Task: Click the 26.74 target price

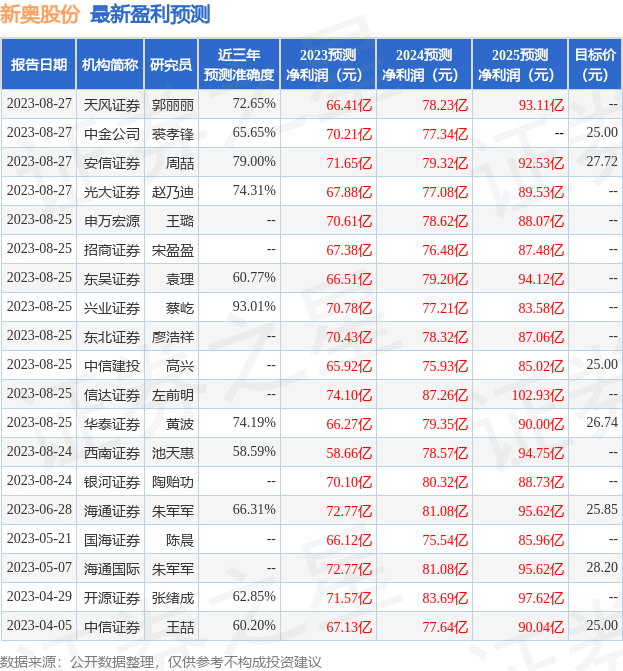Action: [602, 423]
